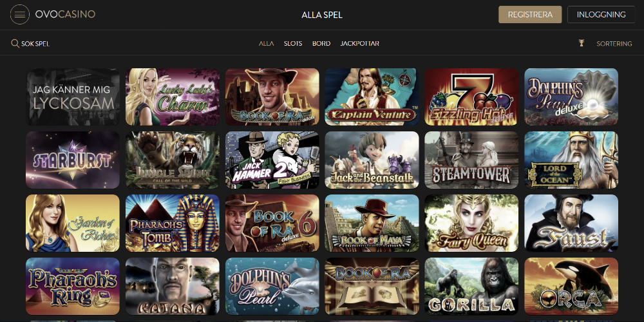
Task: Switch to the Bord category
Action: [321, 44]
